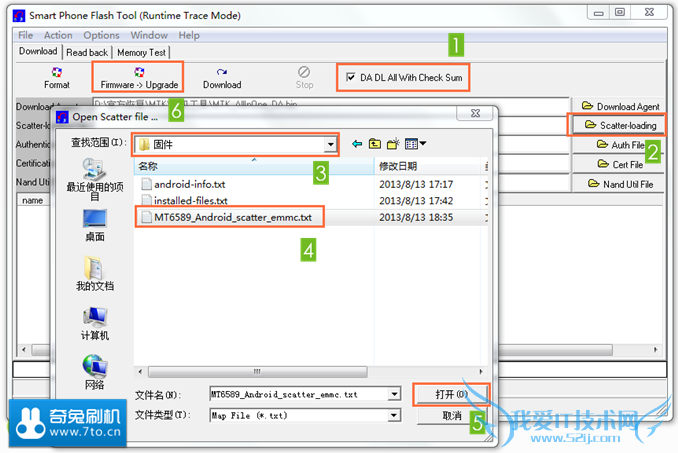Click the name column header in main window
678x453 pixels.
tap(32, 201)
